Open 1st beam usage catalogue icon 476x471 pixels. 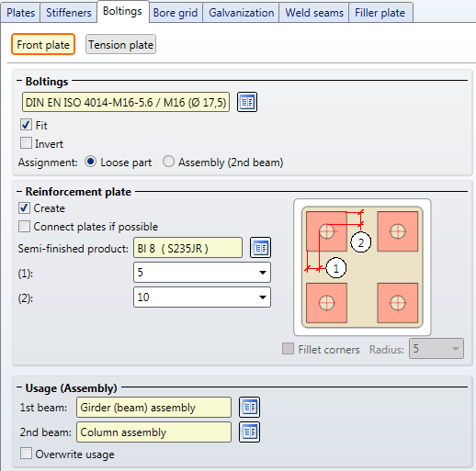click(x=249, y=408)
